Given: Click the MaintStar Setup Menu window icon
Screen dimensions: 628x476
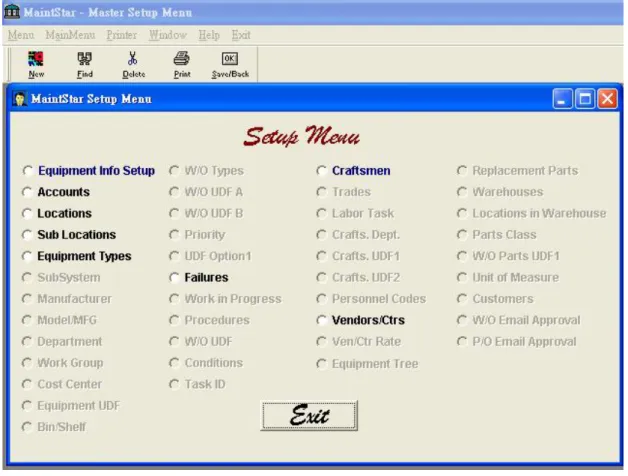Looking at the screenshot, I should click(20, 99).
